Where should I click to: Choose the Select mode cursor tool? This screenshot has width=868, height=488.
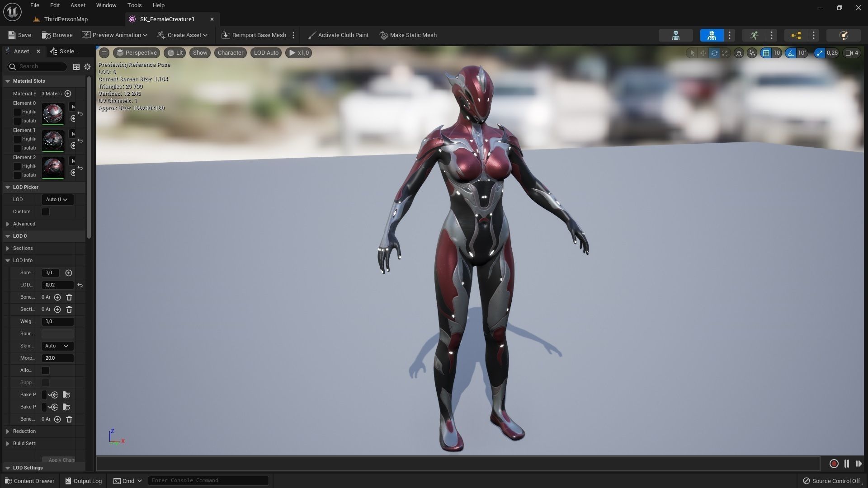[692, 53]
